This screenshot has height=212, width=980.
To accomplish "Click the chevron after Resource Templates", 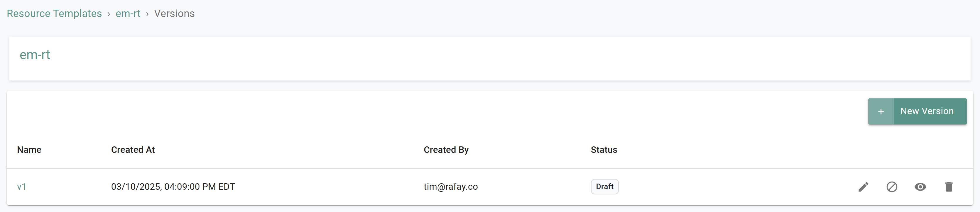I will tap(109, 14).
